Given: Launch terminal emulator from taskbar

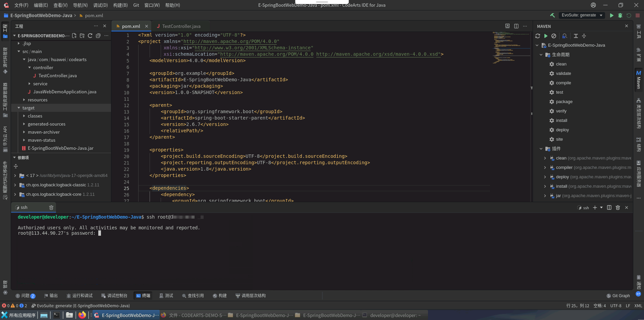Looking at the screenshot, I should 57,315.
